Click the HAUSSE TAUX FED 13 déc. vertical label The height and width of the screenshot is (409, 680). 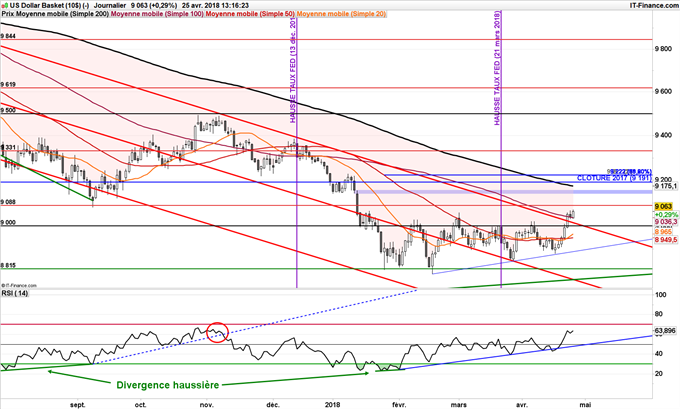[x=293, y=70]
